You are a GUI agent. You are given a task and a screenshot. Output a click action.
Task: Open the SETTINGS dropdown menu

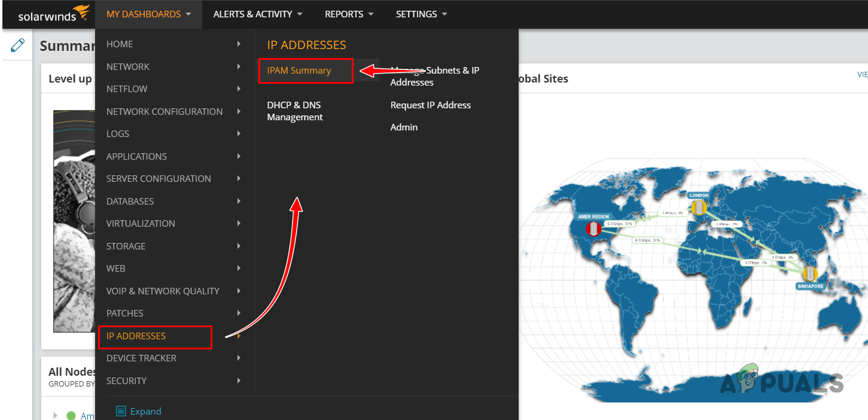coord(422,14)
